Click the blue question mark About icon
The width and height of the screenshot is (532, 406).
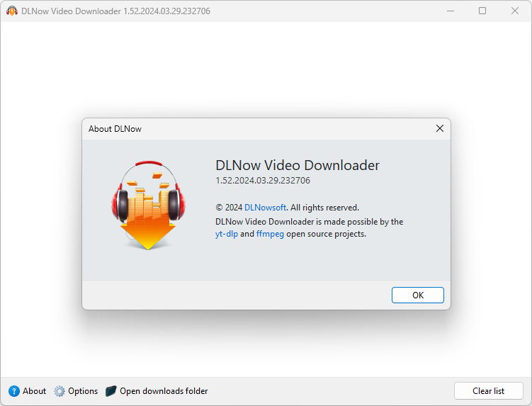(14, 391)
